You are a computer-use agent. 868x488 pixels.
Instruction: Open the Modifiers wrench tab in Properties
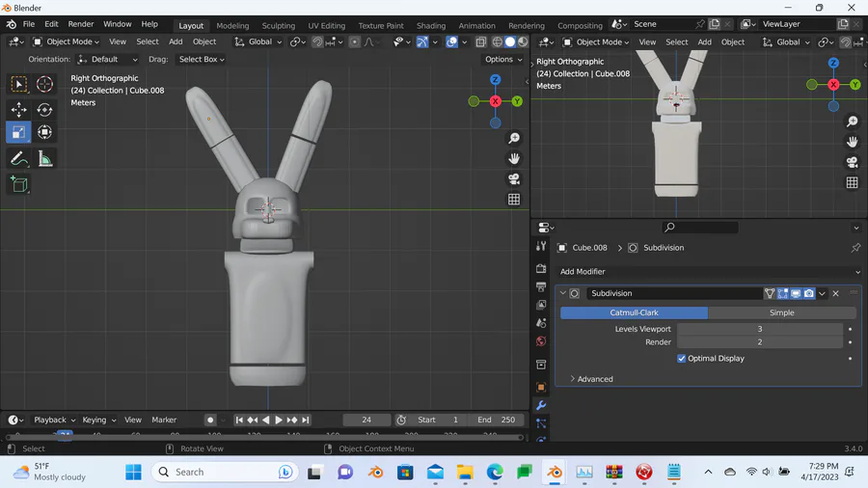point(541,405)
